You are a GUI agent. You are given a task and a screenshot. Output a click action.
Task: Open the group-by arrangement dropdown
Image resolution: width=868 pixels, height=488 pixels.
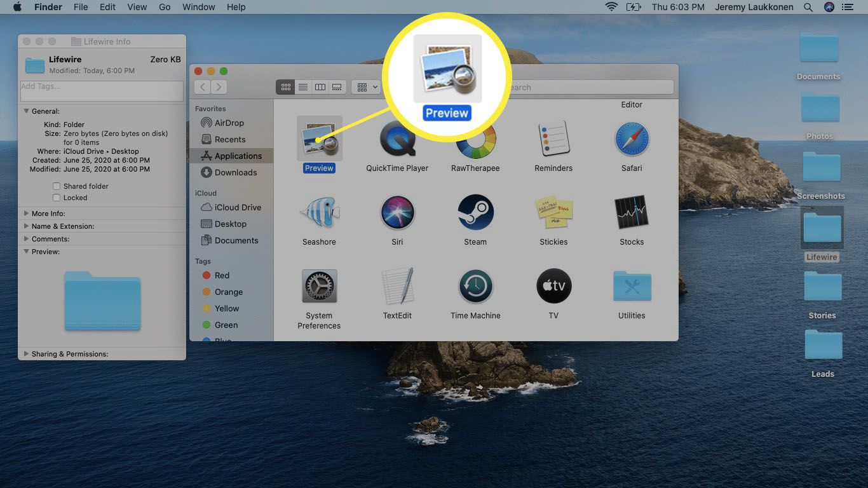(367, 87)
